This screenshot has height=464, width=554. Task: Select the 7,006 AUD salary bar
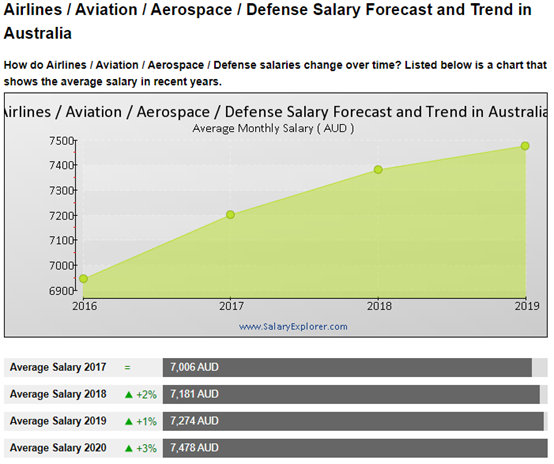(x=347, y=368)
